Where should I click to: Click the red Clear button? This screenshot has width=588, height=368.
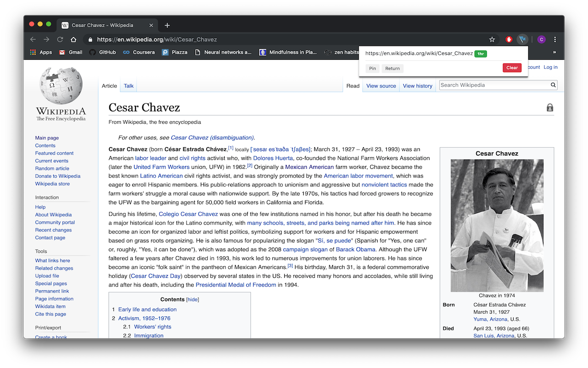pyautogui.click(x=512, y=68)
